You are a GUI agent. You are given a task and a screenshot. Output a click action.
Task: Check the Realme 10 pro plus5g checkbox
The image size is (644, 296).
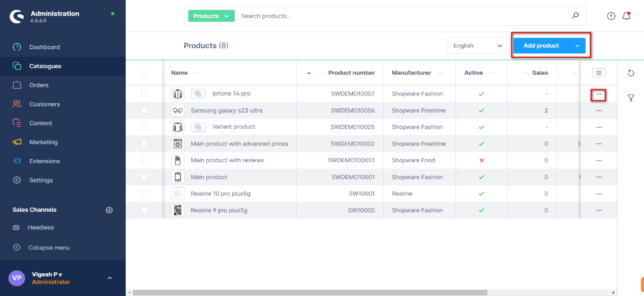144,194
